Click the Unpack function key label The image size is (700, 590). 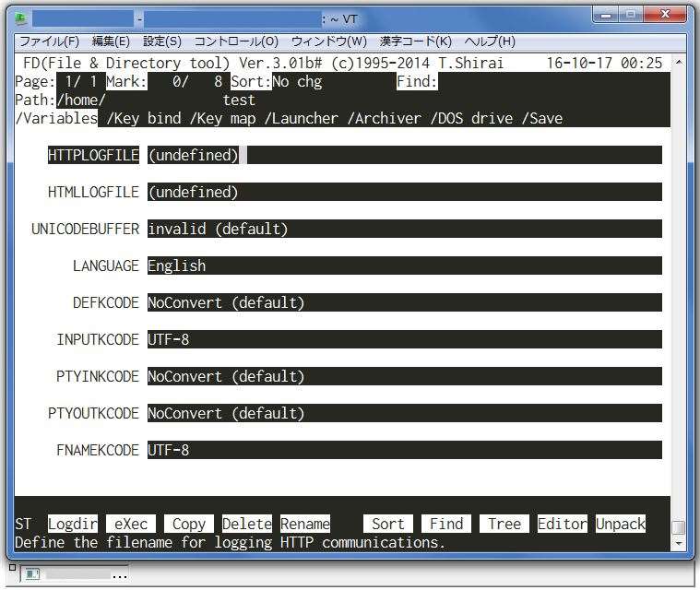[621, 524]
